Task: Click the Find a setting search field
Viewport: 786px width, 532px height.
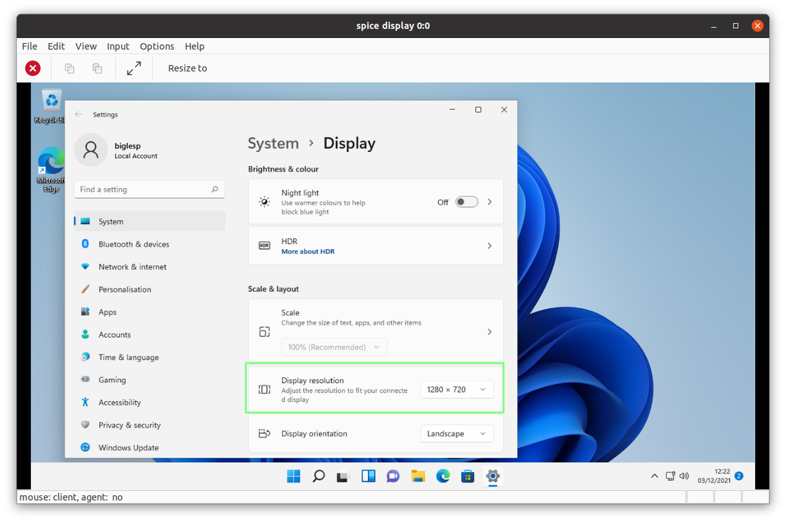Action: 149,189
